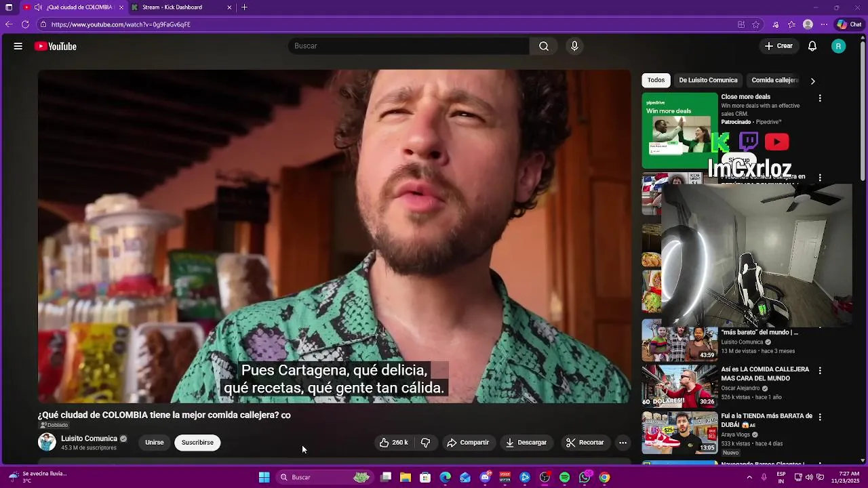This screenshot has width=868, height=488.
Task: Select the Comida callejera chip
Action: tap(774, 80)
